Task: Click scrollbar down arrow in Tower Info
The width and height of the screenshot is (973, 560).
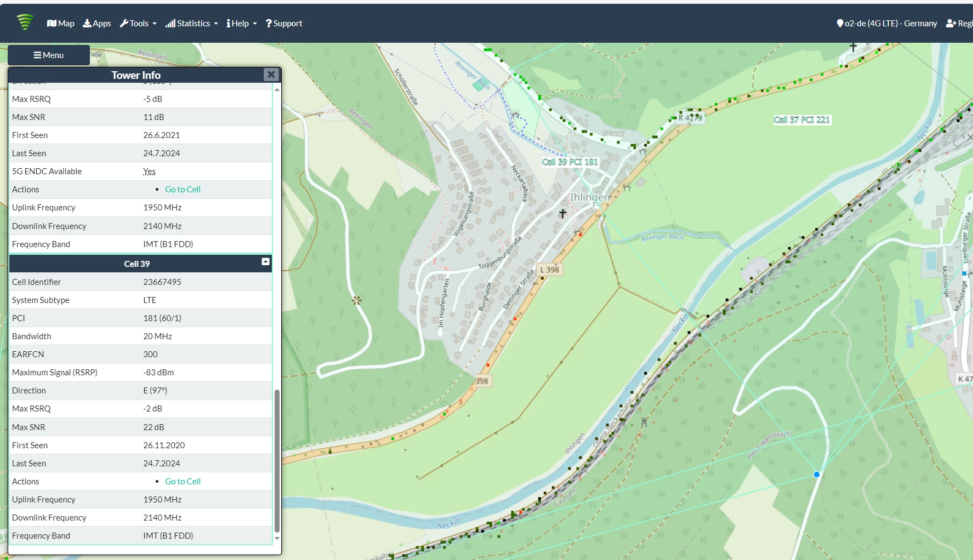Action: coord(277,538)
